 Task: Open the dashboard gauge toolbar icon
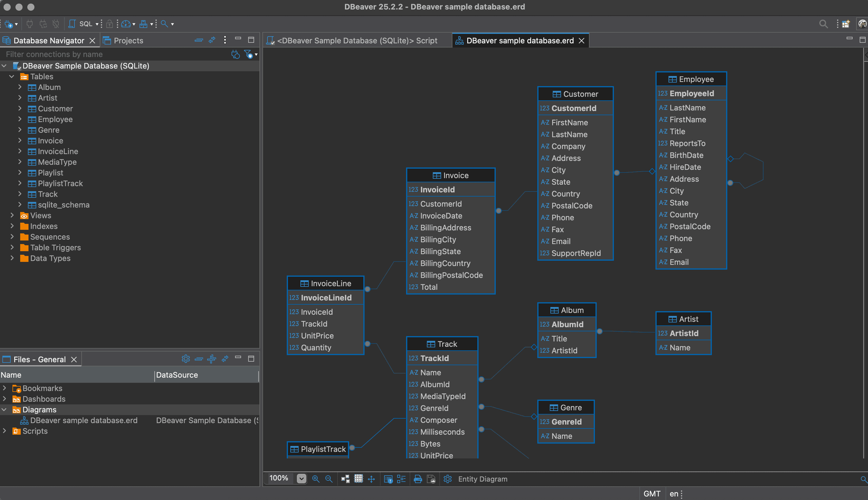[x=126, y=24]
